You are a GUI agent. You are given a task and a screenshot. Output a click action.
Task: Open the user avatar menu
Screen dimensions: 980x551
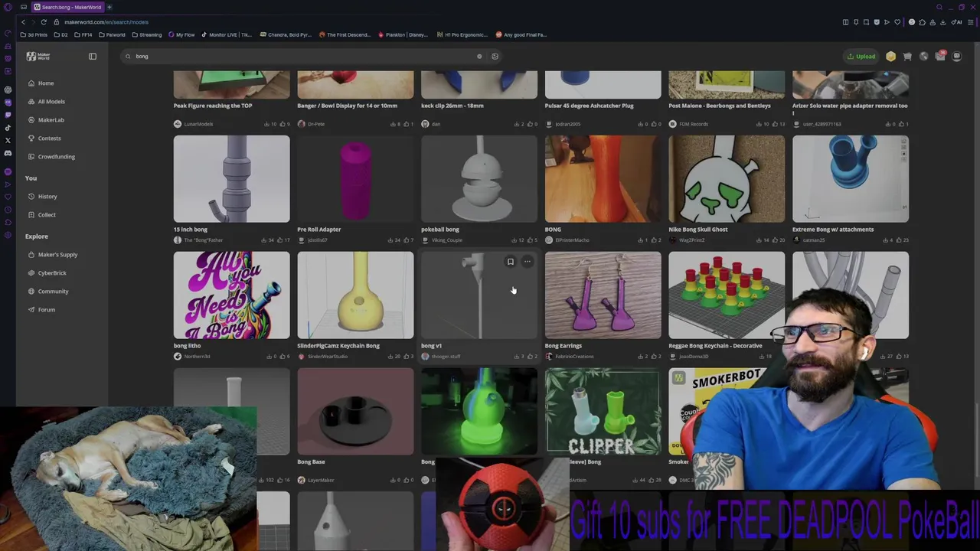point(956,56)
